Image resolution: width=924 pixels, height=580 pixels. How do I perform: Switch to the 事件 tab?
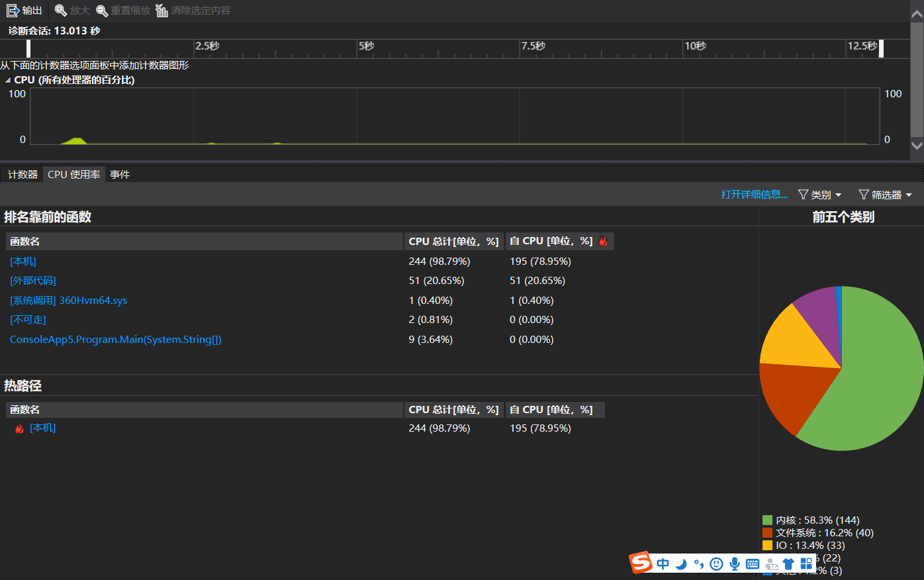tap(120, 174)
